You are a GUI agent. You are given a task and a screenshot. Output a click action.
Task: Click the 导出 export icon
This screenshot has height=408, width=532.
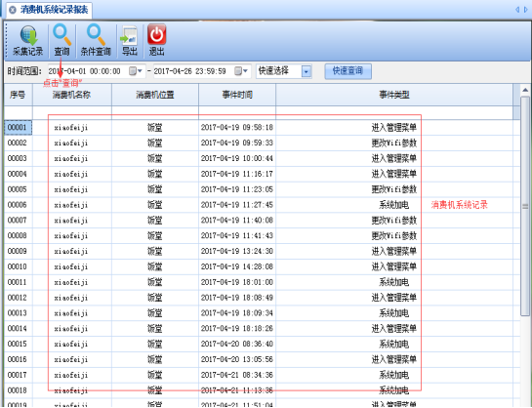click(130, 41)
